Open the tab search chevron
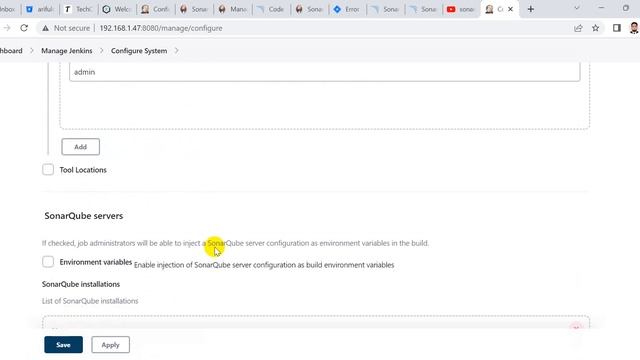640x360 pixels. point(577,8)
